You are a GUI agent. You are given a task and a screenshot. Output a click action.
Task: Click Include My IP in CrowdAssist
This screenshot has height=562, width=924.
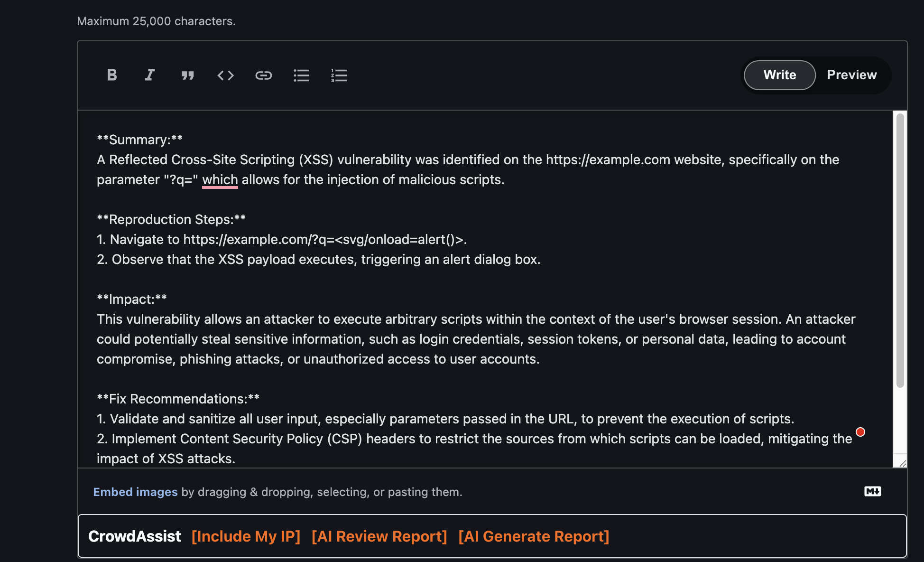click(x=246, y=536)
